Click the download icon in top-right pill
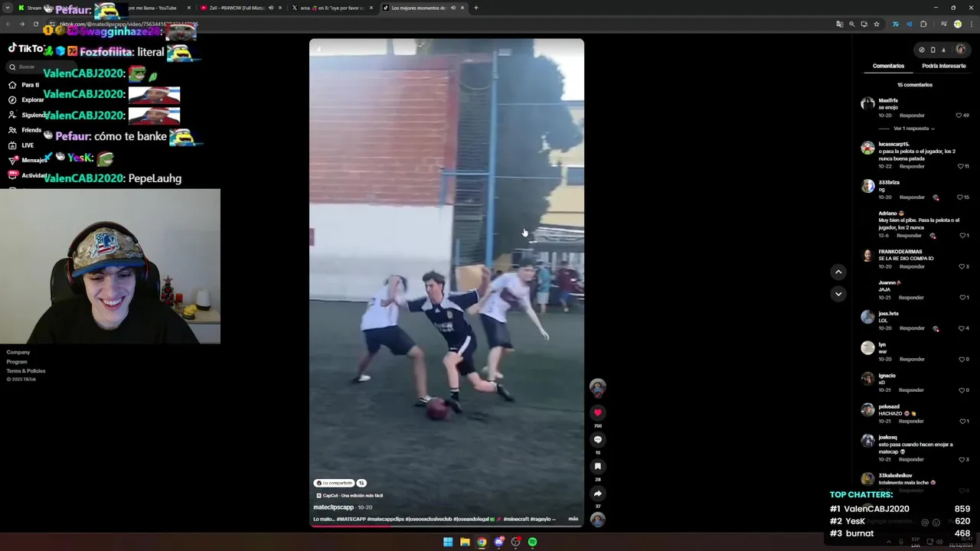 [x=943, y=50]
